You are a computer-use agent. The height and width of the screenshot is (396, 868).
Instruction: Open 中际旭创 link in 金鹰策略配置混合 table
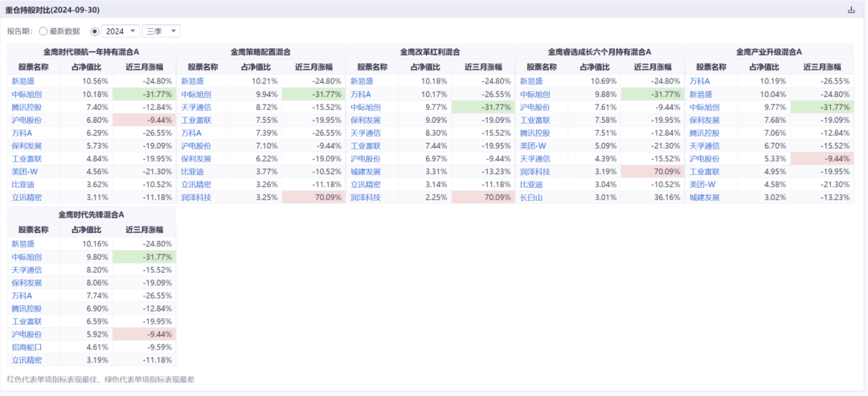[196, 94]
